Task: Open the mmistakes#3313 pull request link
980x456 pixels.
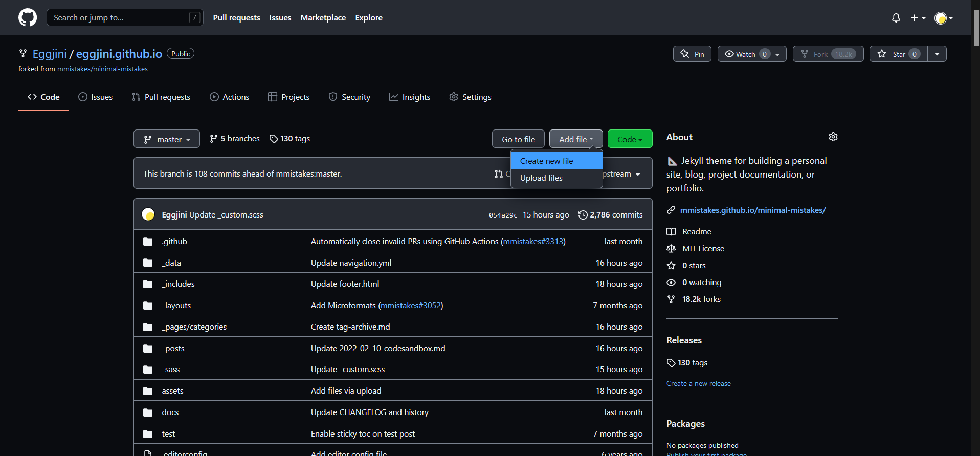Action: coord(533,242)
